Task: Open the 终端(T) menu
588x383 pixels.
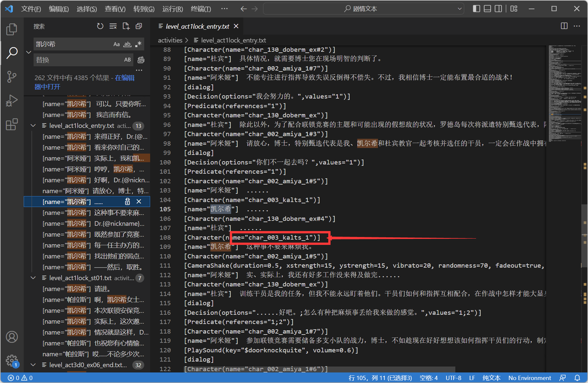Action: click(201, 8)
